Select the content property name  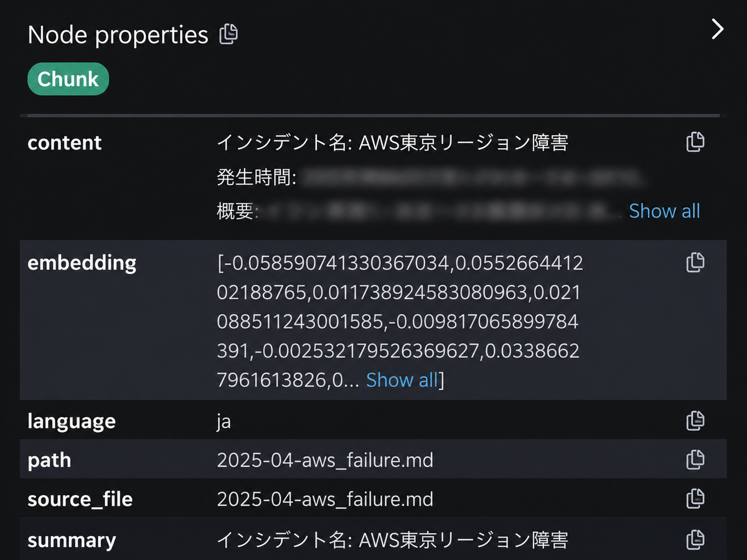coord(65,142)
